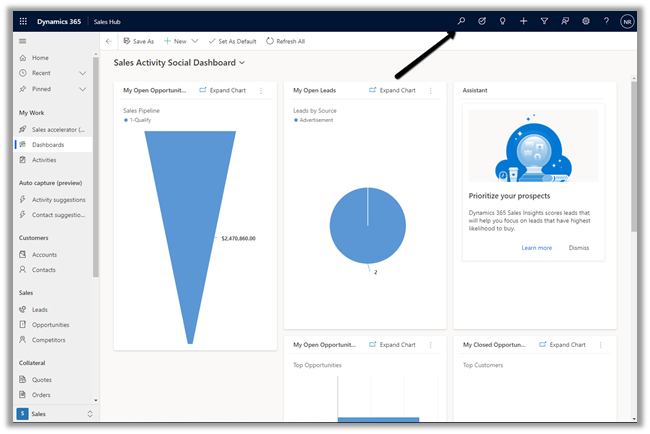
Task: Select Leads in the sidebar
Action: click(x=39, y=309)
